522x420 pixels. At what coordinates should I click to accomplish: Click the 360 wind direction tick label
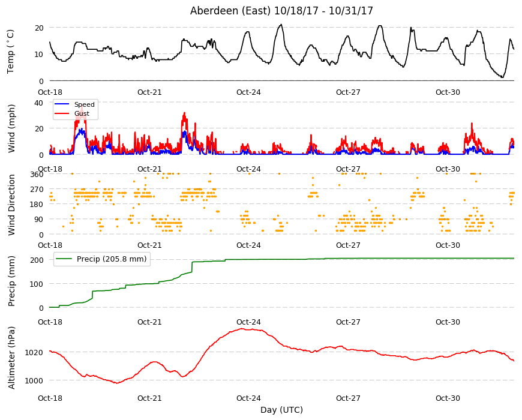pos(37,175)
